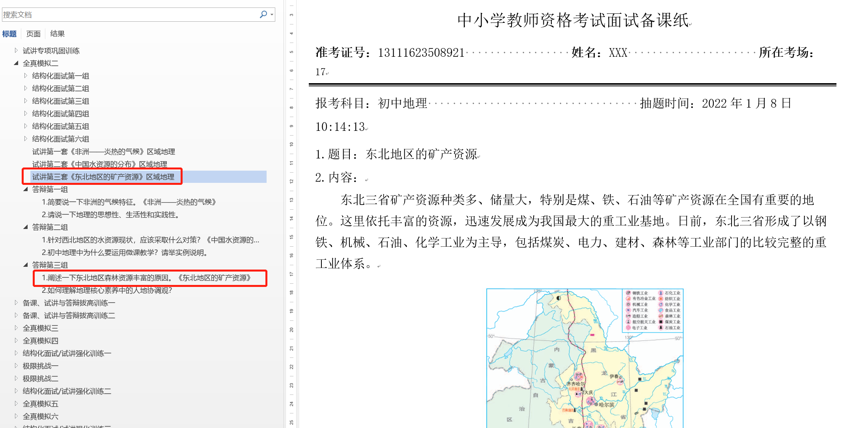Jump to 试讲第一套《非洲——炎热的气候》heading
The image size is (868, 428).
pos(103,152)
